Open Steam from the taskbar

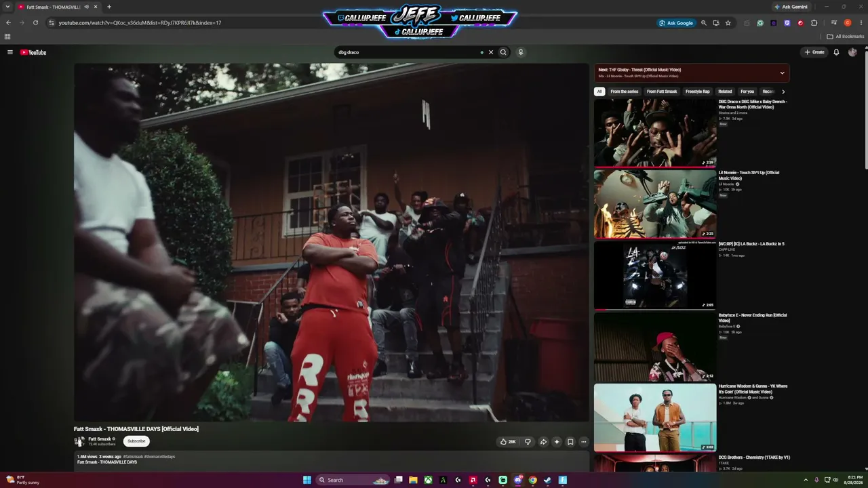coord(548,480)
